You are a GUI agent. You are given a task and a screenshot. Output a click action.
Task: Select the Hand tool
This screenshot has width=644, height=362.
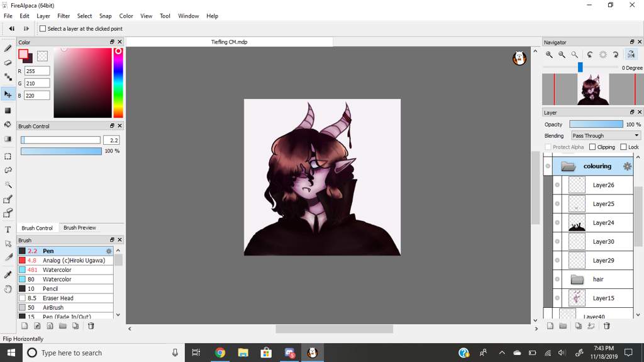coord(8,289)
